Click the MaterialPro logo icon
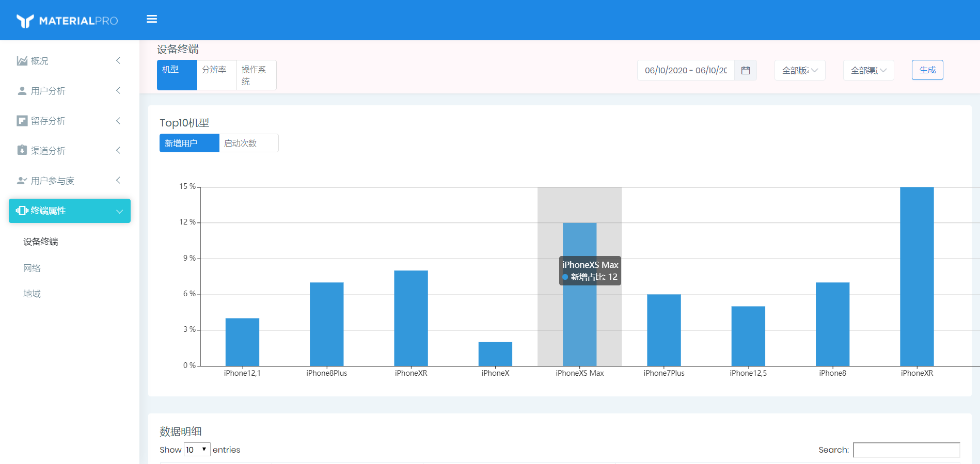The height and width of the screenshot is (464, 980). point(25,21)
